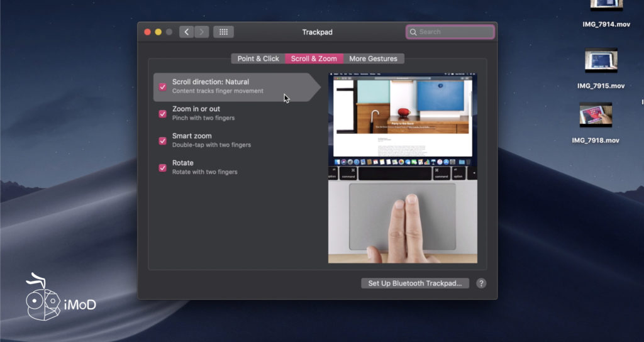Toggle the Zoom in or out checkbox
The height and width of the screenshot is (342, 644).
[163, 114]
